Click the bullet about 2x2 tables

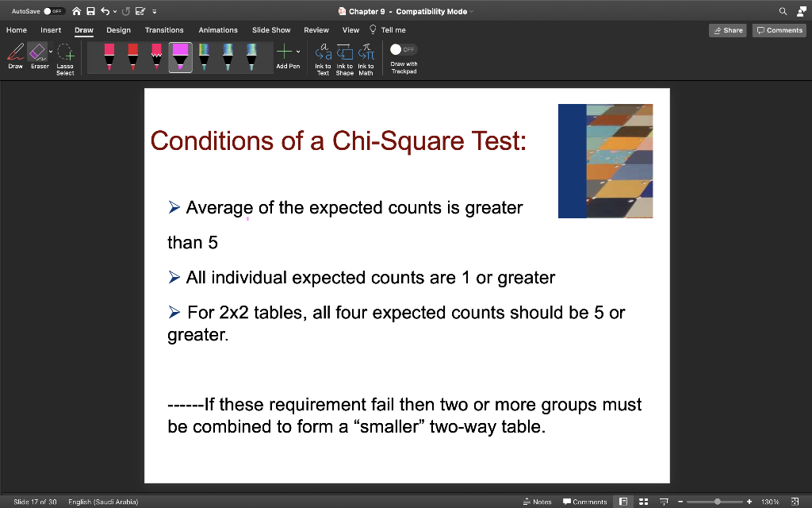point(396,323)
